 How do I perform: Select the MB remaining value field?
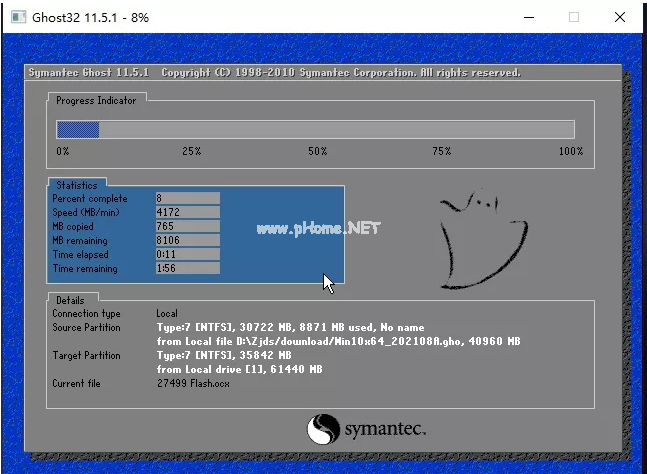point(187,241)
